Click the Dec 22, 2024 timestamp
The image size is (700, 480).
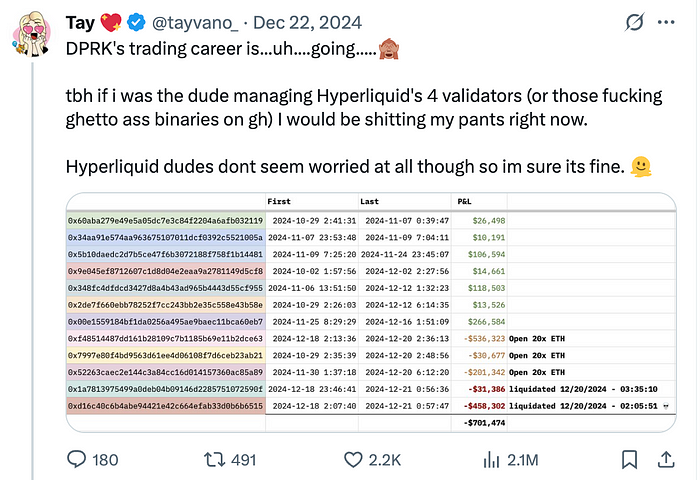tap(308, 23)
